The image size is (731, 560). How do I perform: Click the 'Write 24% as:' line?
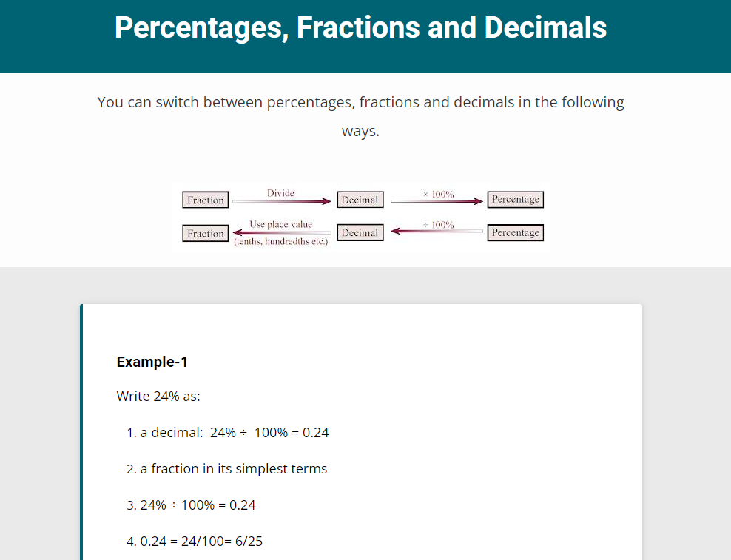158,396
